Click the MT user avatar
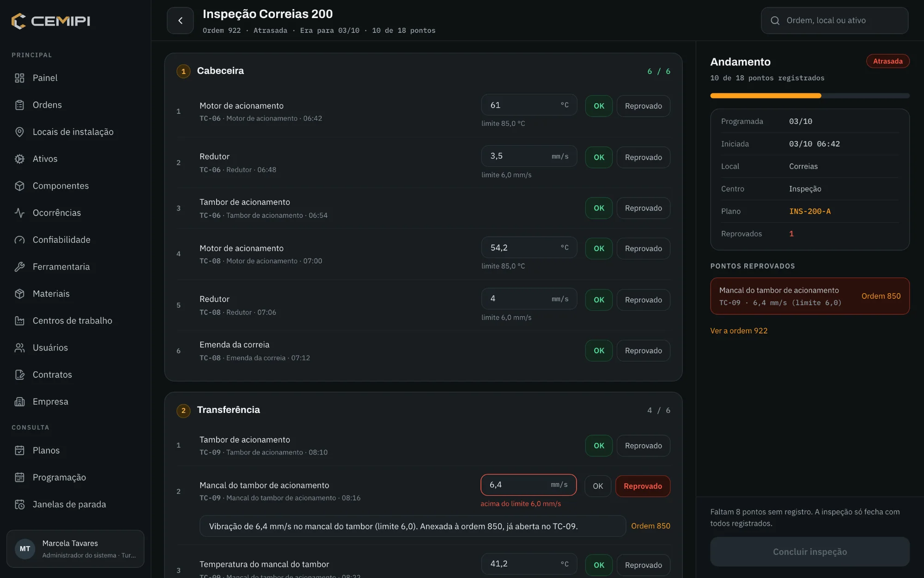Image resolution: width=924 pixels, height=578 pixels. 25,549
